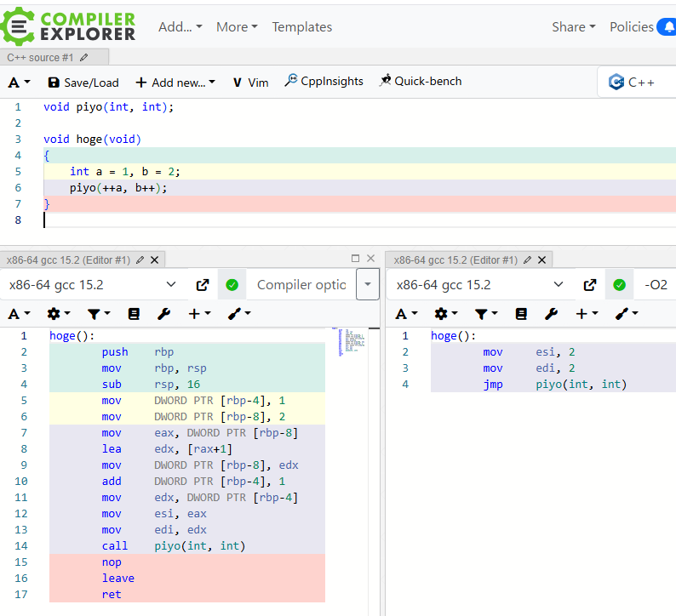Open left compiler popout link icon
The height and width of the screenshot is (616, 676).
(x=203, y=285)
